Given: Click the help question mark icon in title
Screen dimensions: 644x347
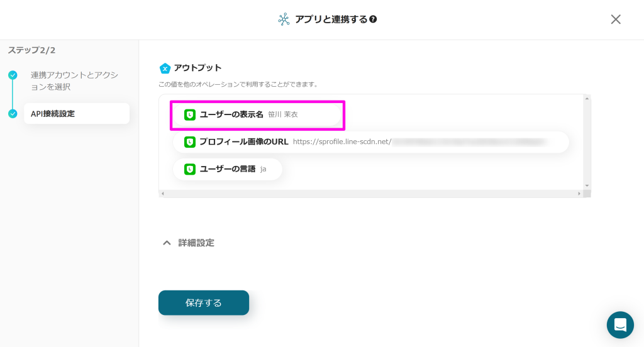Looking at the screenshot, I should point(373,19).
